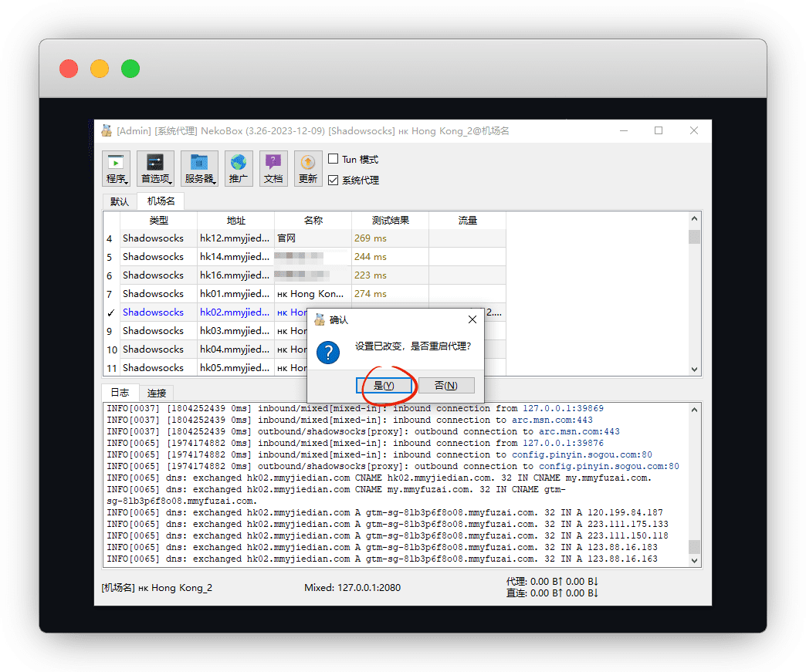The height and width of the screenshot is (672, 806).
Task: Sort by 测试结果 column header
Action: 390,220
